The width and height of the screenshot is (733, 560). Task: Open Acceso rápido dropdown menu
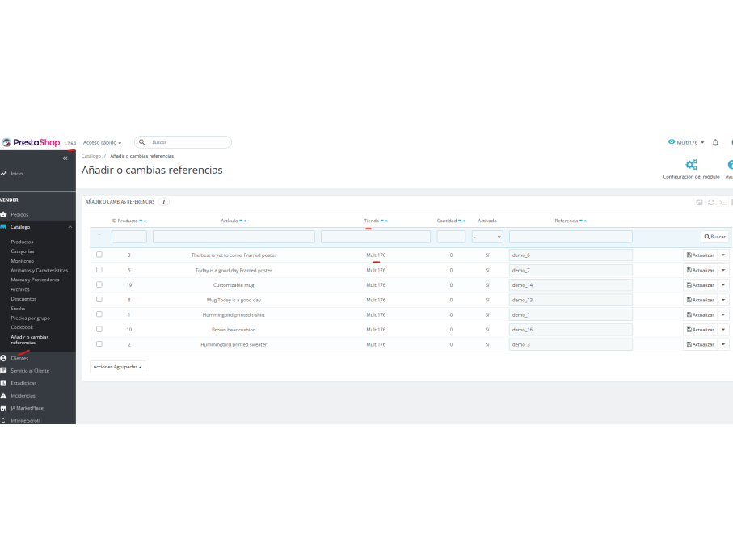[x=103, y=142]
